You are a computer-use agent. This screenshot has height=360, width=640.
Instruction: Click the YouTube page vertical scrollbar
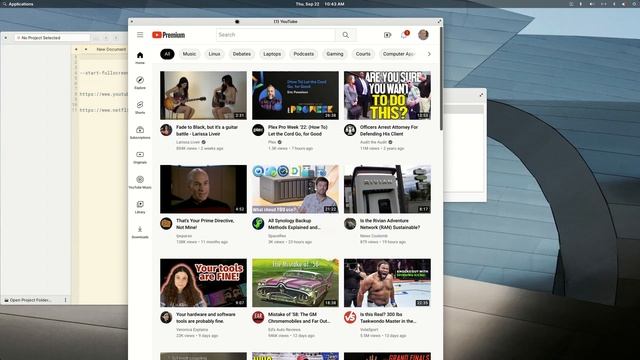441,80
